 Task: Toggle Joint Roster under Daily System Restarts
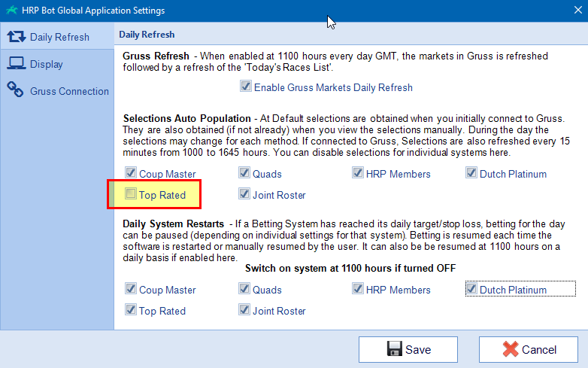pyautogui.click(x=244, y=310)
